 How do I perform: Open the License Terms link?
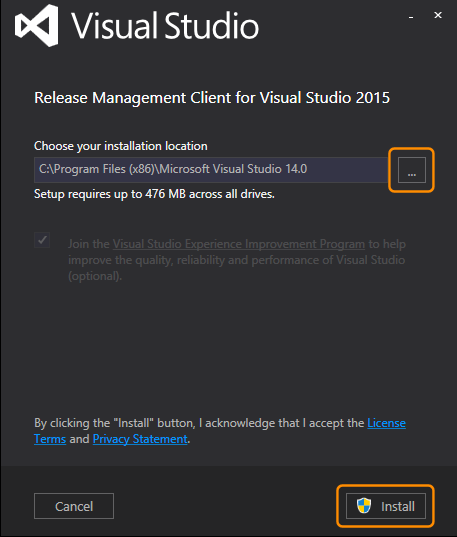[386, 423]
